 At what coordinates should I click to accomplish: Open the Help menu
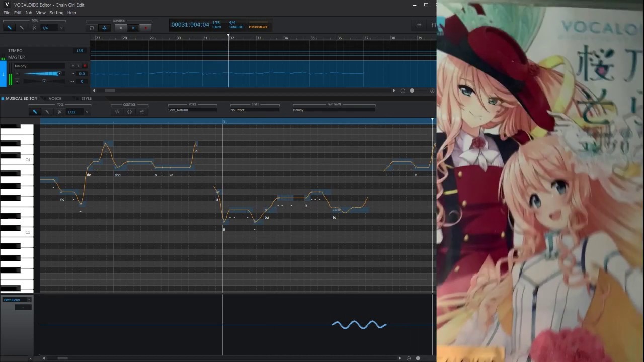[x=72, y=13]
